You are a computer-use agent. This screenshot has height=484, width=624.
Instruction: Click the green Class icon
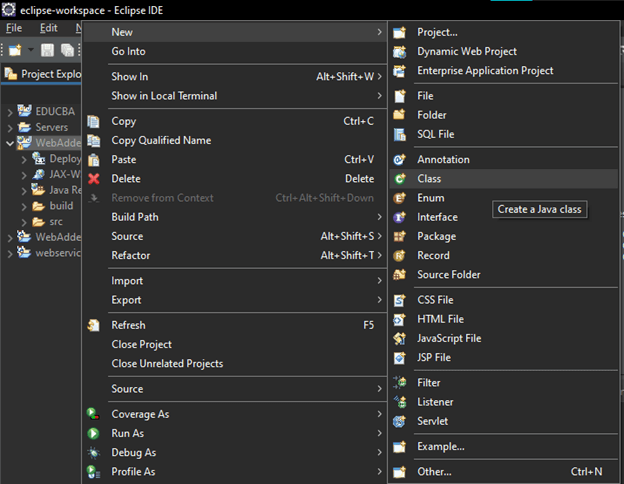400,179
